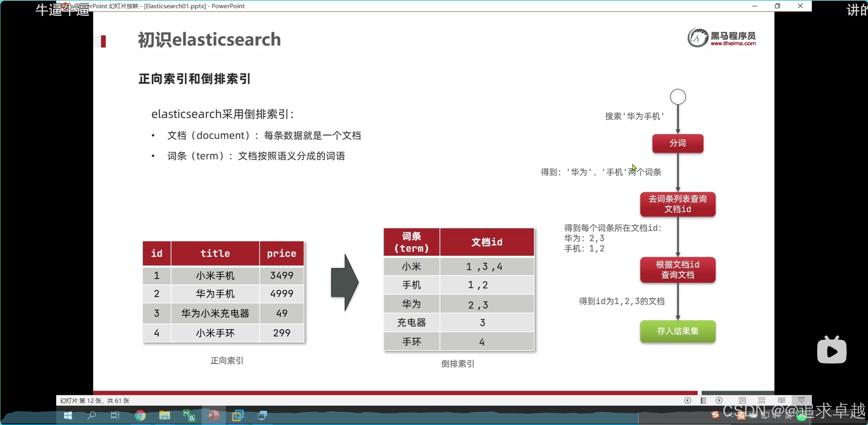The image size is (868, 425).
Task: Open the Windows Start menu
Action: 68,415
